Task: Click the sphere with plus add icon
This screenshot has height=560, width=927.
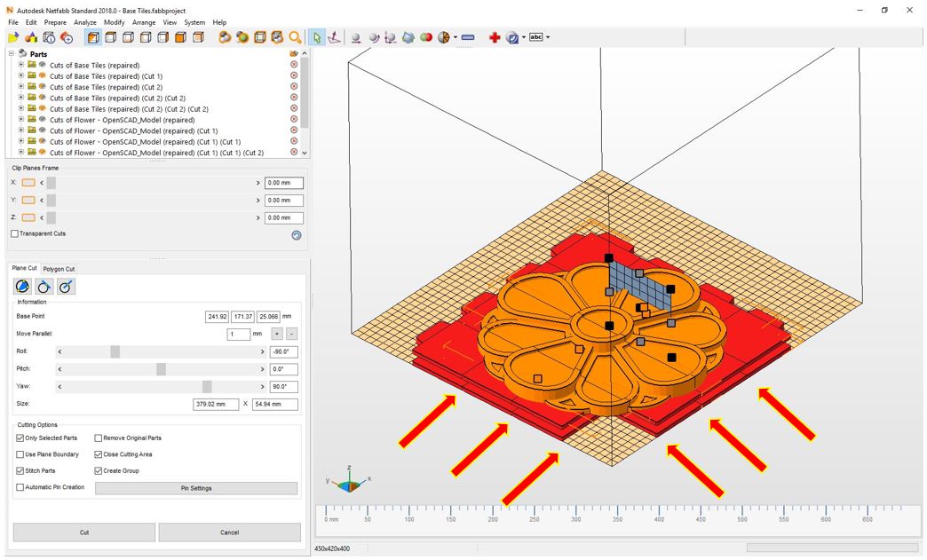Action: [67, 38]
